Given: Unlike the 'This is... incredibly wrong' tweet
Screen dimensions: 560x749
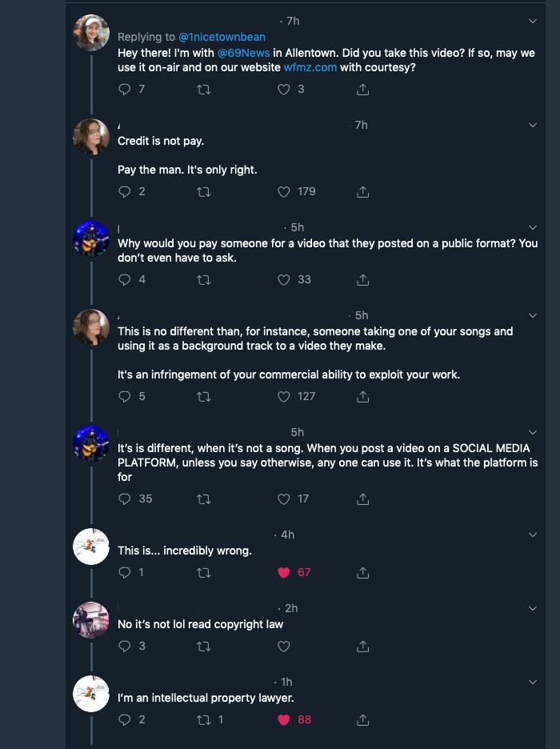Looking at the screenshot, I should coord(283,573).
